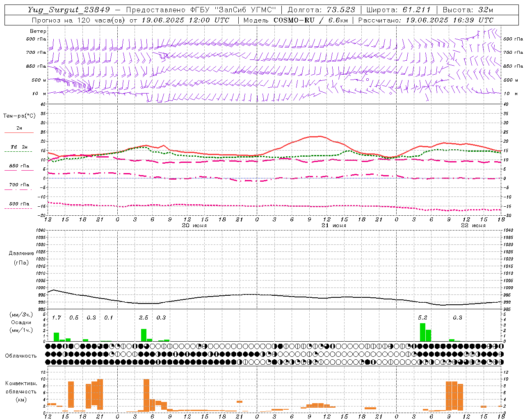This screenshot has width=525, height=420.
Task: Click the 2м temperature legend entry
Action: [x=19, y=128]
